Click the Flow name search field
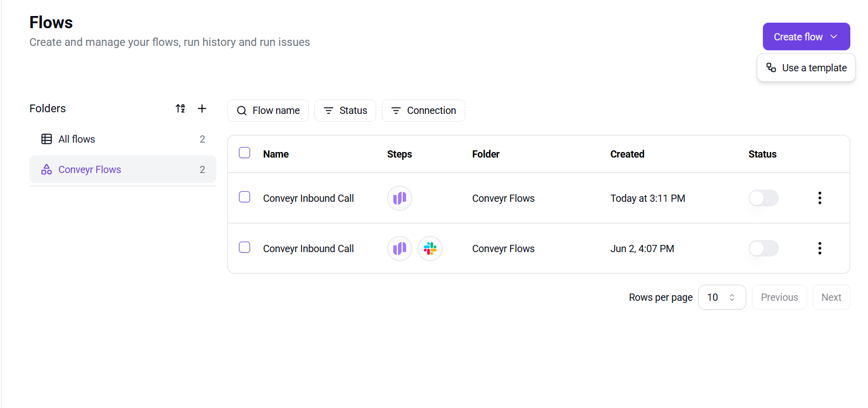 tap(276, 111)
